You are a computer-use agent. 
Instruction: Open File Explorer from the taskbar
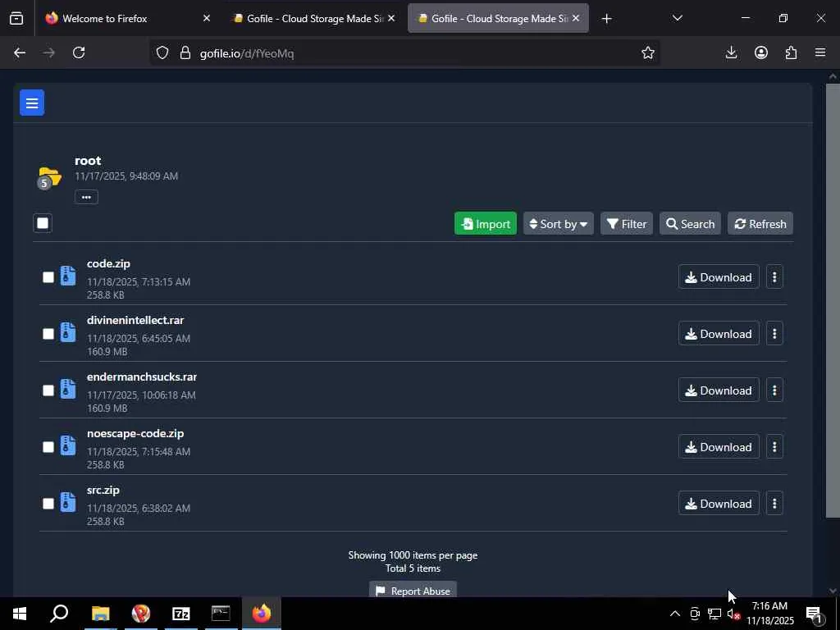click(x=100, y=614)
